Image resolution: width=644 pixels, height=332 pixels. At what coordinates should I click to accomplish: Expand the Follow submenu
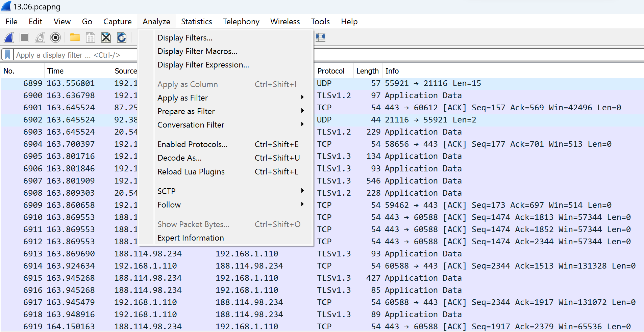[x=233, y=205]
